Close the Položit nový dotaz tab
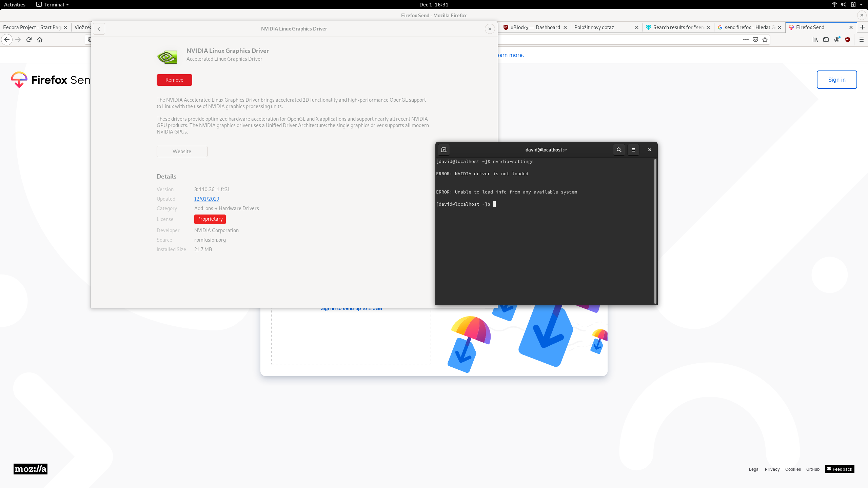Screen dimensions: 868x488 [x=636, y=27]
